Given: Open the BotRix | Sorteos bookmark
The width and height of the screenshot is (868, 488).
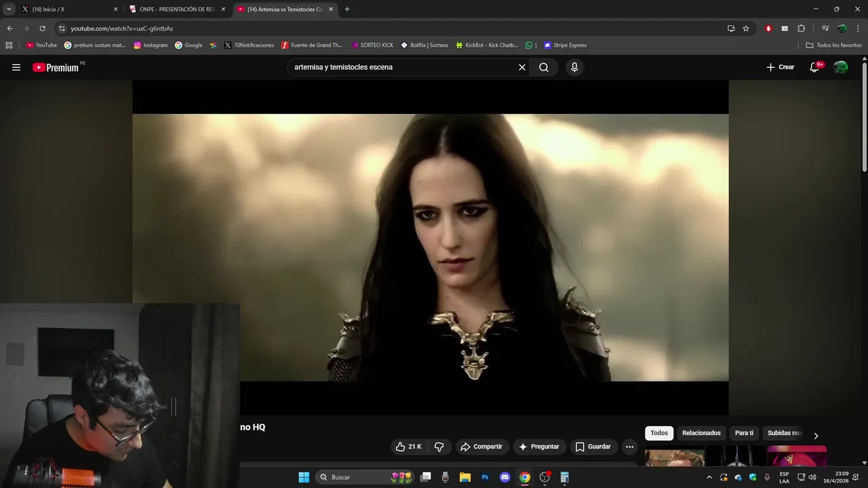Looking at the screenshot, I should 425,45.
